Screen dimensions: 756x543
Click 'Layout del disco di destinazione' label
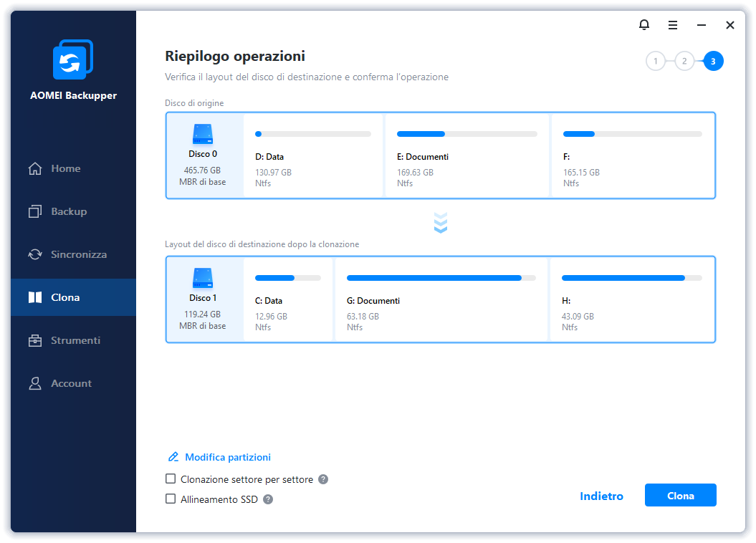[x=262, y=244]
